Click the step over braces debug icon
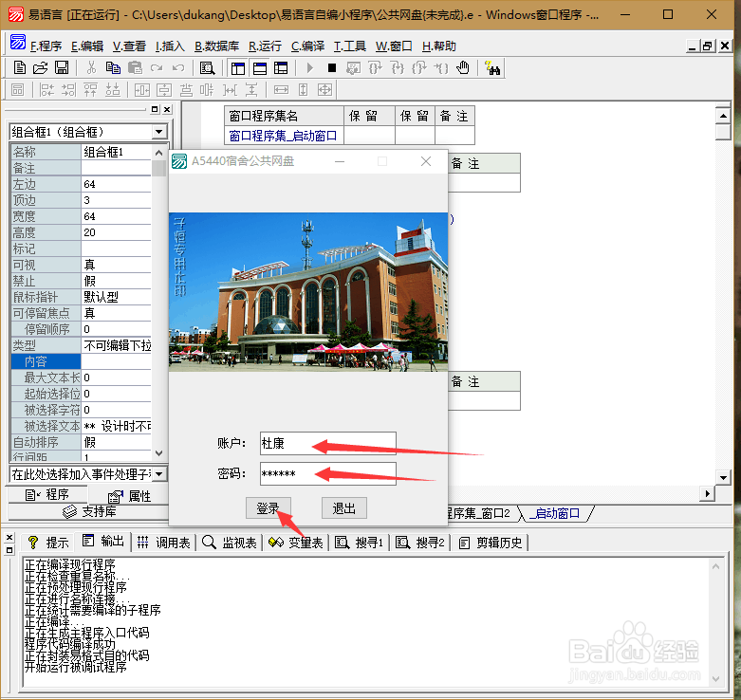741x700 pixels. coord(375,68)
